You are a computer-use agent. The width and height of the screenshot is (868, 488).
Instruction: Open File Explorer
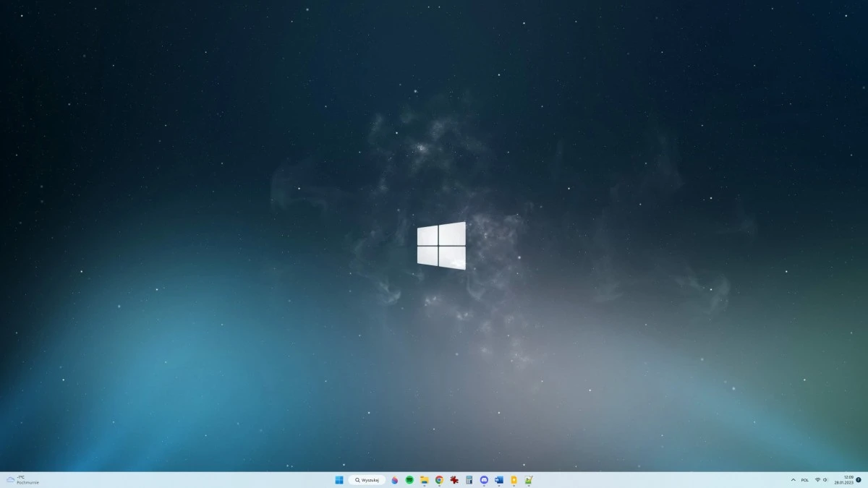coord(424,479)
